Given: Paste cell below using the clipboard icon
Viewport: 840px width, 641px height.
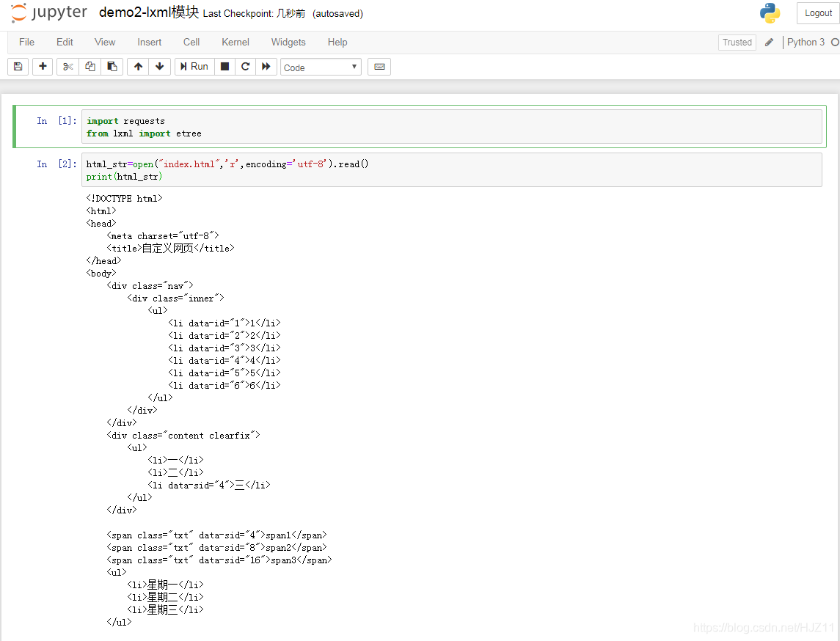Looking at the screenshot, I should pos(112,67).
